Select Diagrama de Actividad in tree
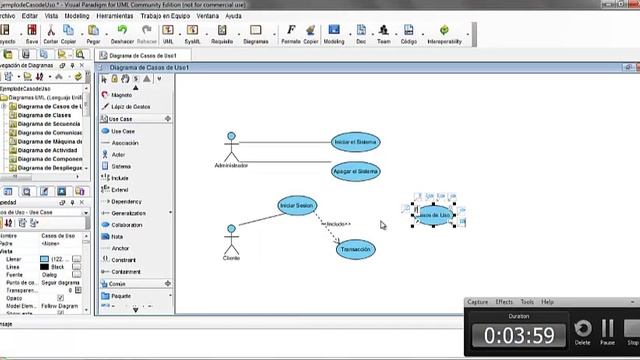Viewport: 640px width, 360px height. 47,150
